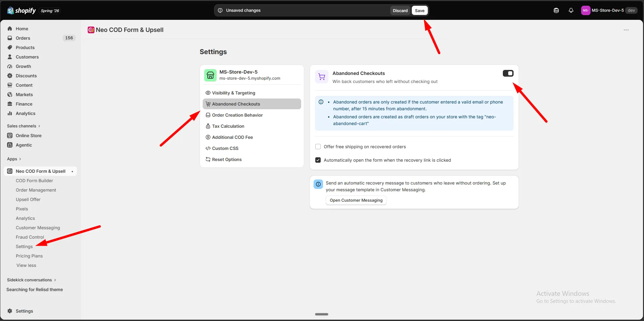This screenshot has height=321, width=644.
Task: Collapse app menu with View less
Action: [26, 265]
